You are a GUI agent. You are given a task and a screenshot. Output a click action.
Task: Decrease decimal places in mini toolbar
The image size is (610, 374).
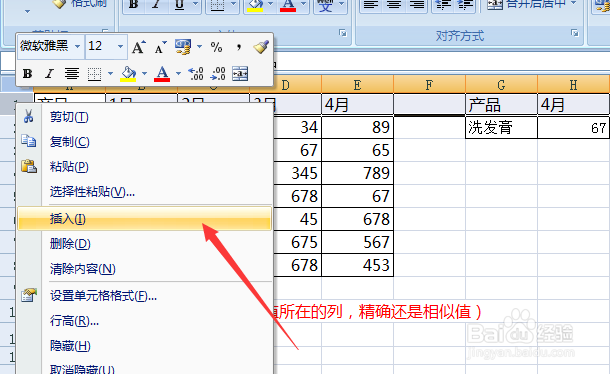click(x=218, y=74)
